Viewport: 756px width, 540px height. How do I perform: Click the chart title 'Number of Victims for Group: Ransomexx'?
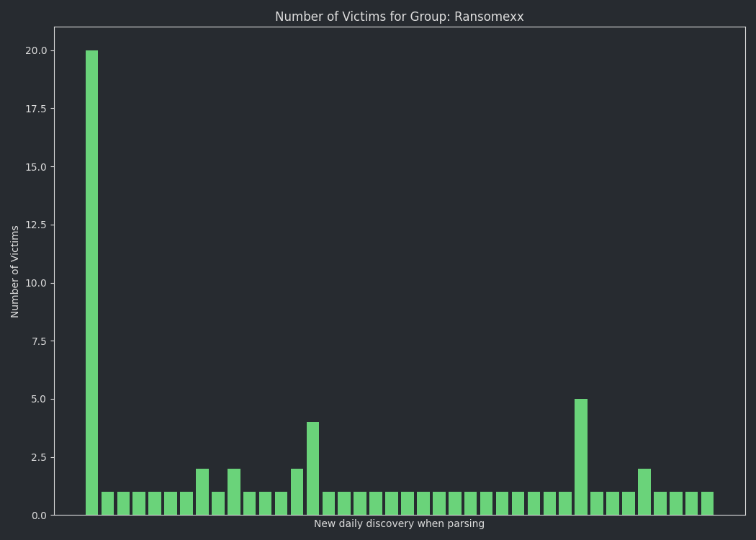pyautogui.click(x=399, y=17)
